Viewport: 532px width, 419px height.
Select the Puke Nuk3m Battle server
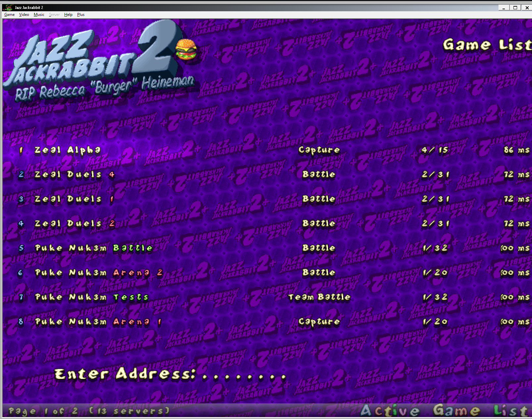tap(94, 248)
